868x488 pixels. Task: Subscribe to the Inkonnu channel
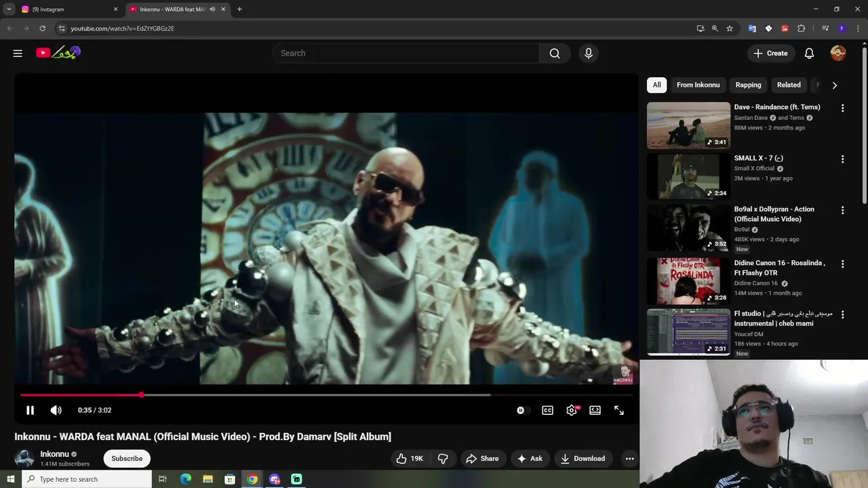[x=127, y=459]
